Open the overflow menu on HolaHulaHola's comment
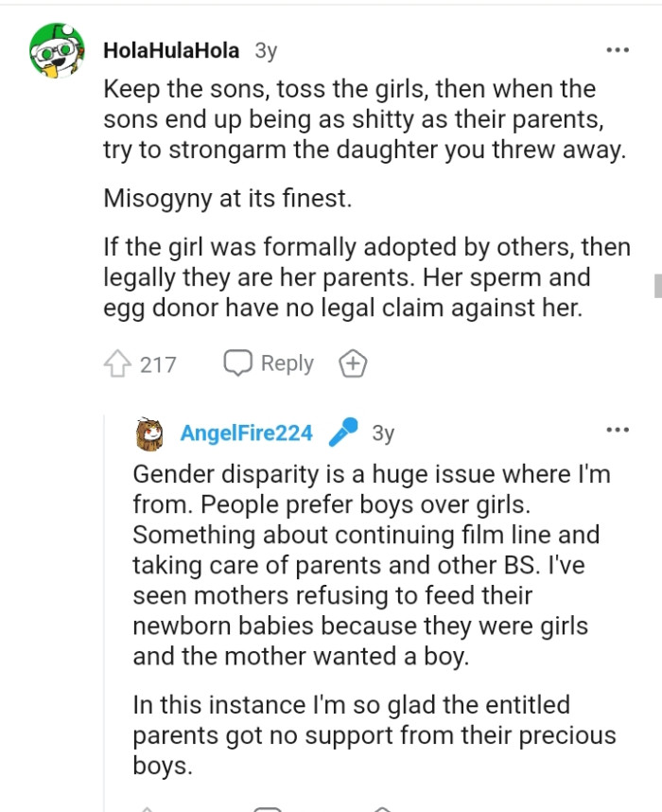The height and width of the screenshot is (812, 662). [619, 47]
